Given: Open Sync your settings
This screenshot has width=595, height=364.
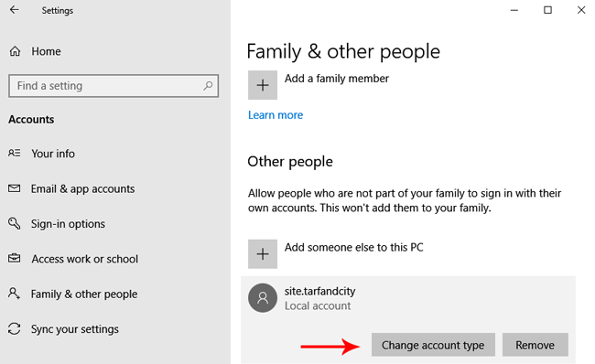Looking at the screenshot, I should (x=75, y=329).
